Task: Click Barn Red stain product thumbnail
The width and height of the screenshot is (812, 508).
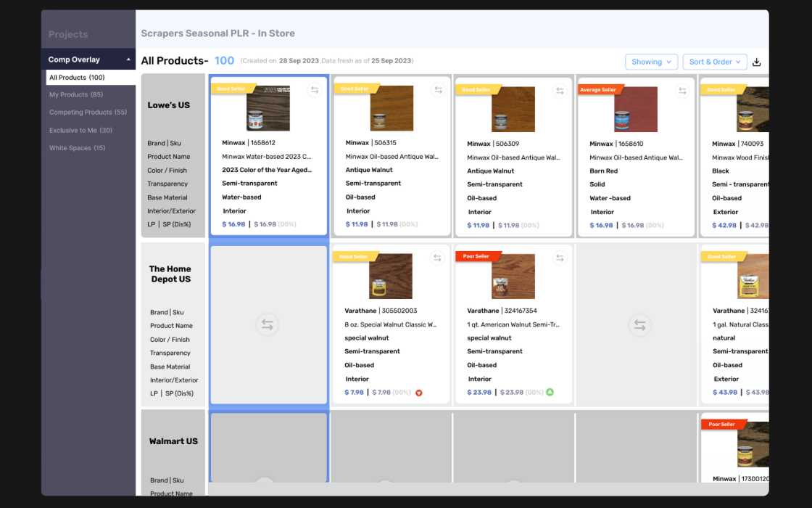Action: pos(635,110)
